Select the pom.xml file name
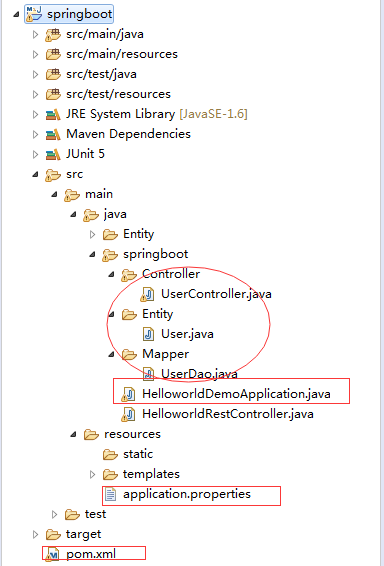Viewport: 384px width, 566px height. pyautogui.click(x=91, y=554)
